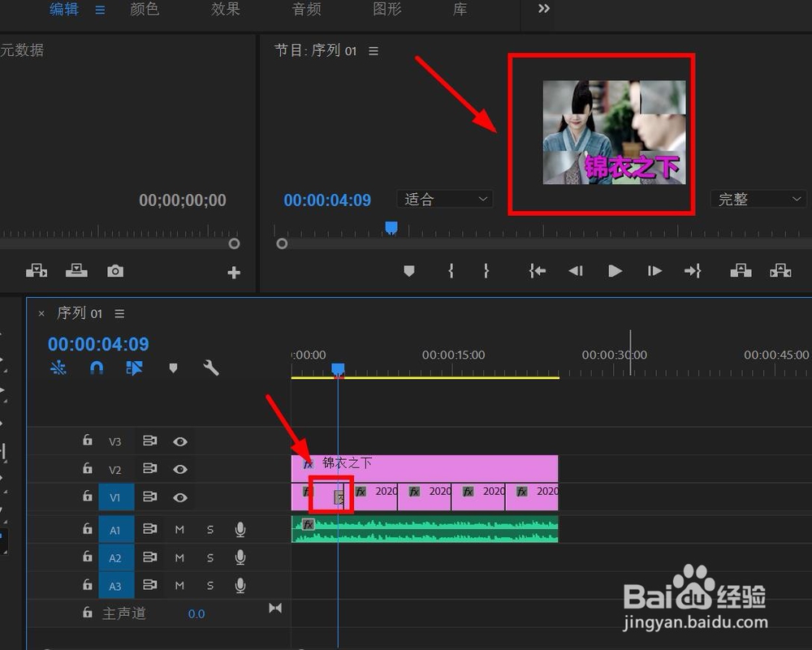Click the timeline timecode 00:00:04:09
812x650 pixels.
[x=98, y=344]
